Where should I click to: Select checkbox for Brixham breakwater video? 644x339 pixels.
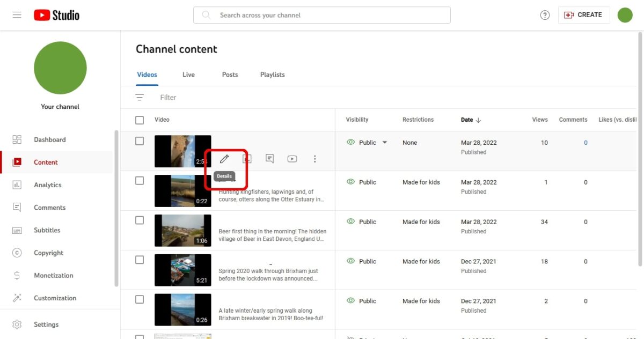[x=140, y=299]
